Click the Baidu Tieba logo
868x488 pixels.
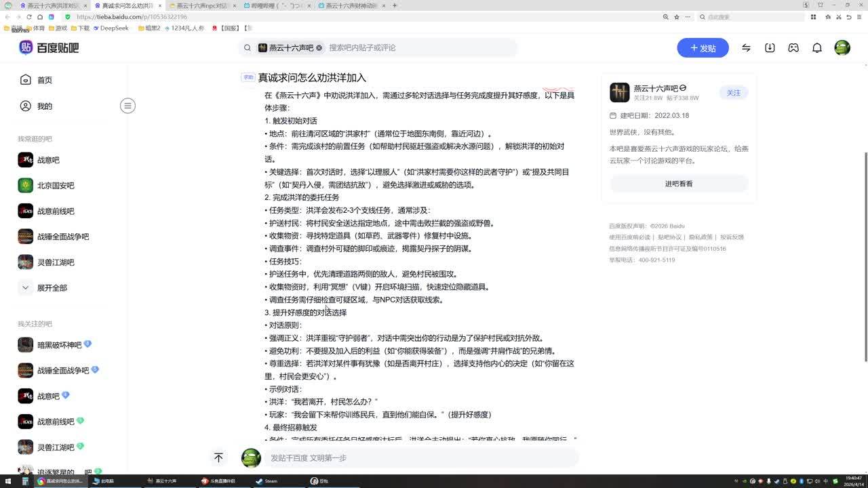49,47
